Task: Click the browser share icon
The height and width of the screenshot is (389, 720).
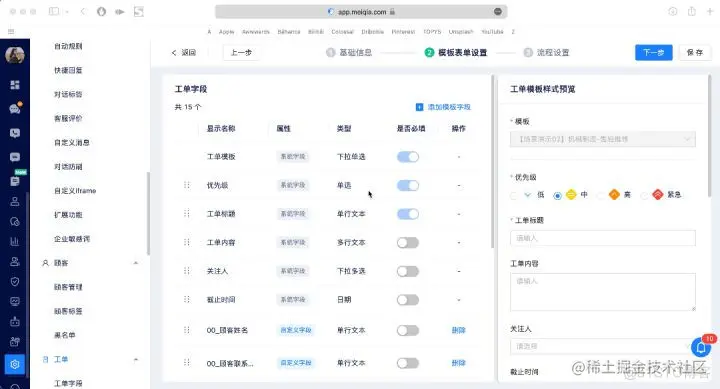Action: point(692,11)
